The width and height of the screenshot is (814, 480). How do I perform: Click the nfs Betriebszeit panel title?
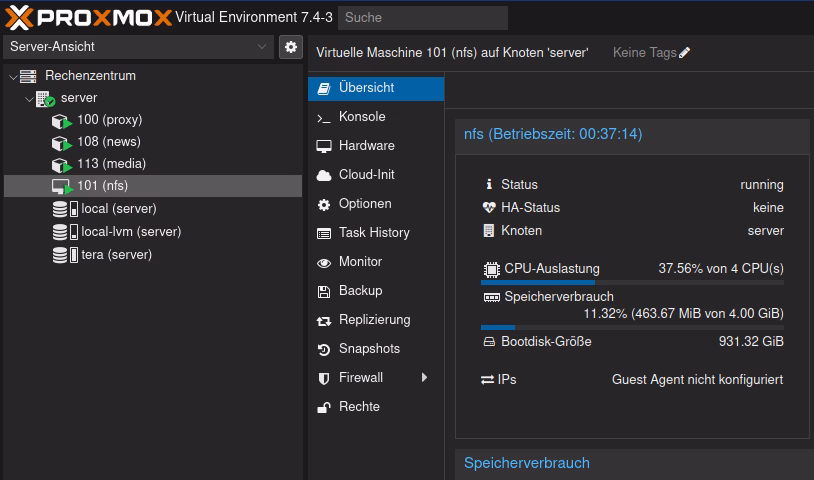click(553, 134)
